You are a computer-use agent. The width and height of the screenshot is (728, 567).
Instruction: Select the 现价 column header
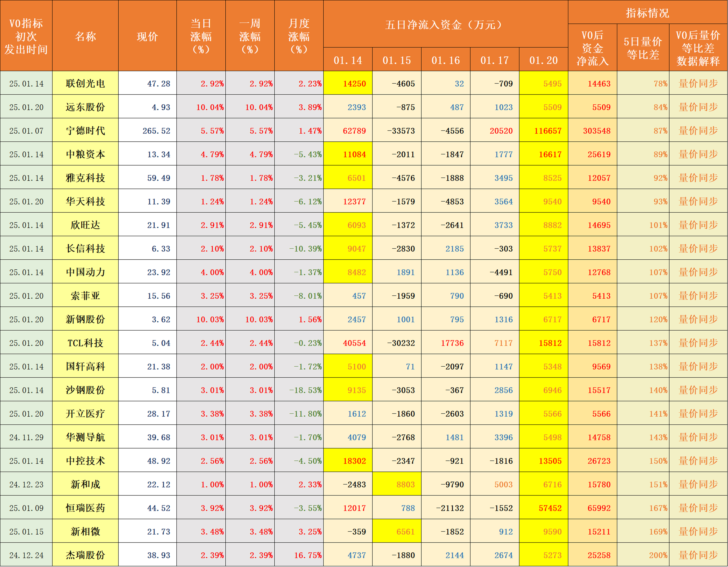147,36
